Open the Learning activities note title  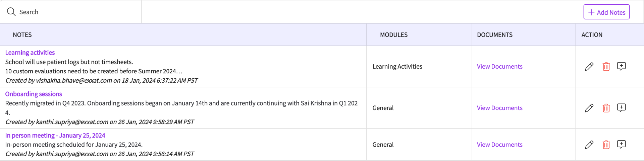point(30,53)
